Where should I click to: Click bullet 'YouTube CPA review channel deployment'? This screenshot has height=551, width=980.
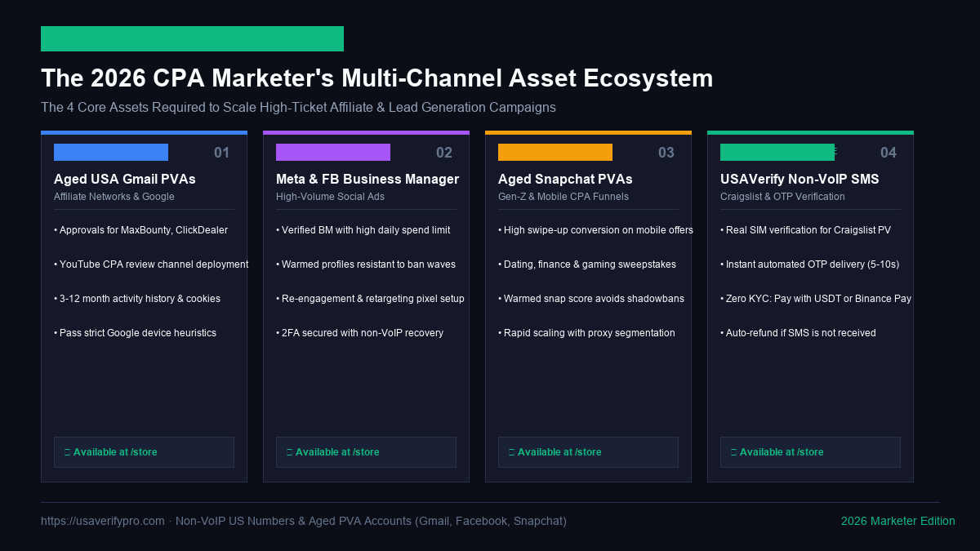pyautogui.click(x=151, y=264)
